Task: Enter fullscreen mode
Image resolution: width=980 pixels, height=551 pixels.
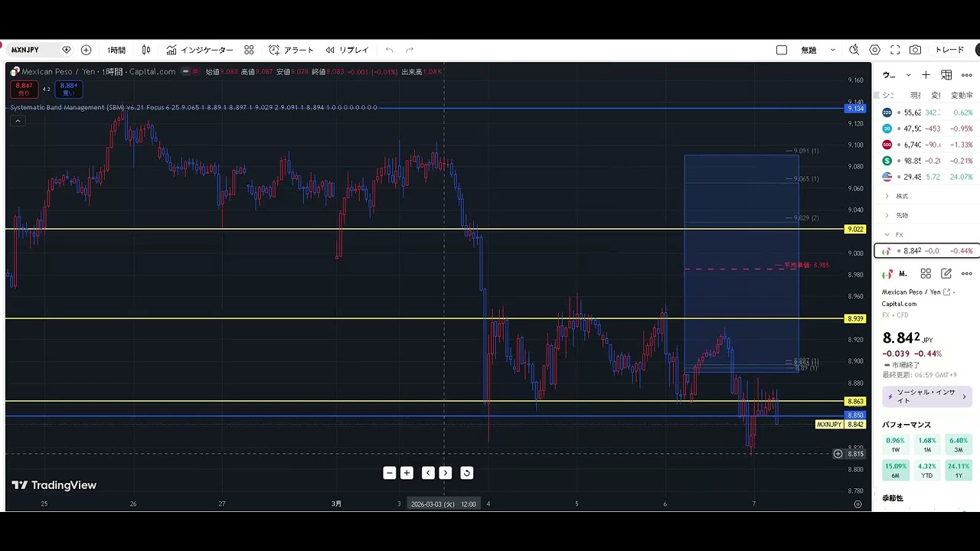Action: pos(895,50)
